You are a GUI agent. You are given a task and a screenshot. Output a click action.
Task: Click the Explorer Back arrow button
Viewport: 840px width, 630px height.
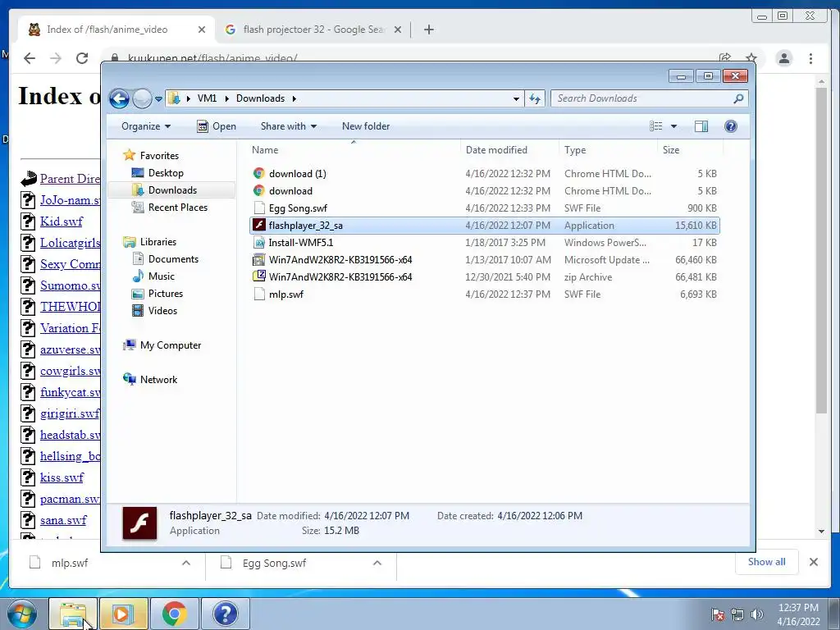pos(119,98)
